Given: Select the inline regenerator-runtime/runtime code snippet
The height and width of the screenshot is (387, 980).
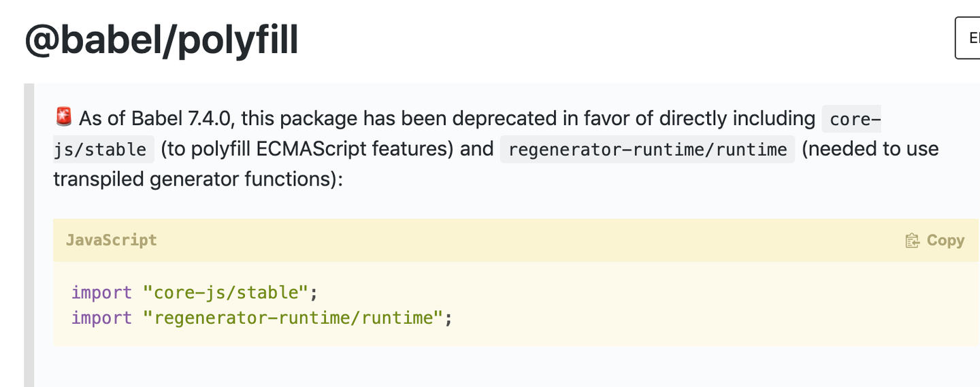Looking at the screenshot, I should pyautogui.click(x=647, y=149).
